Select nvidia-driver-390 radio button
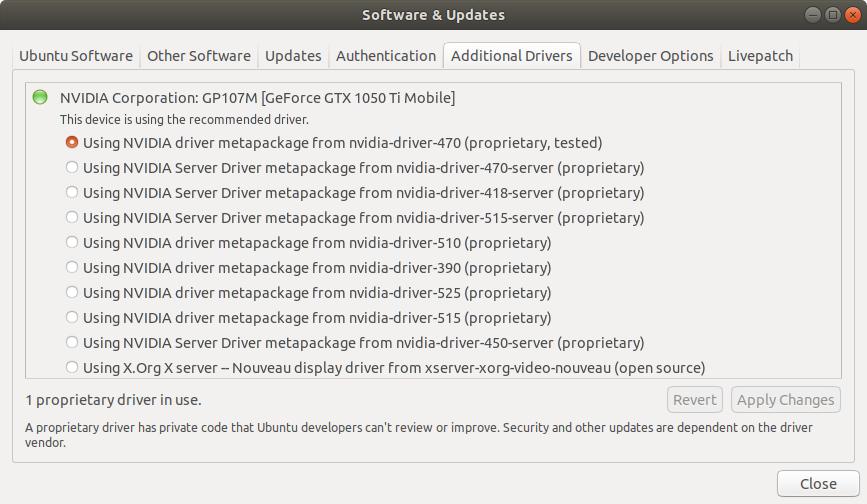This screenshot has height=504, width=867. pyautogui.click(x=72, y=268)
